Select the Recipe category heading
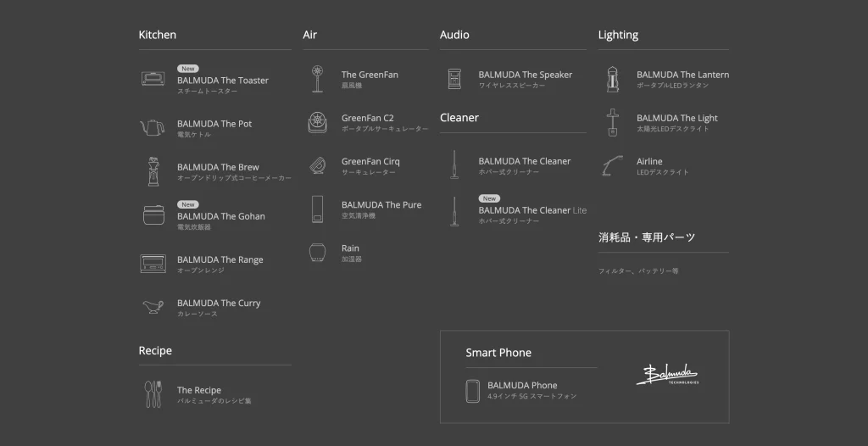868x446 pixels. point(155,350)
